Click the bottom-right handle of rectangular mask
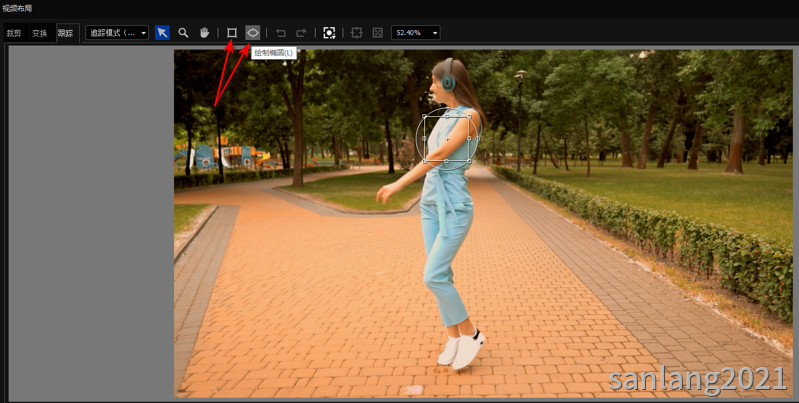Viewport: 799px width, 403px height. (x=469, y=161)
